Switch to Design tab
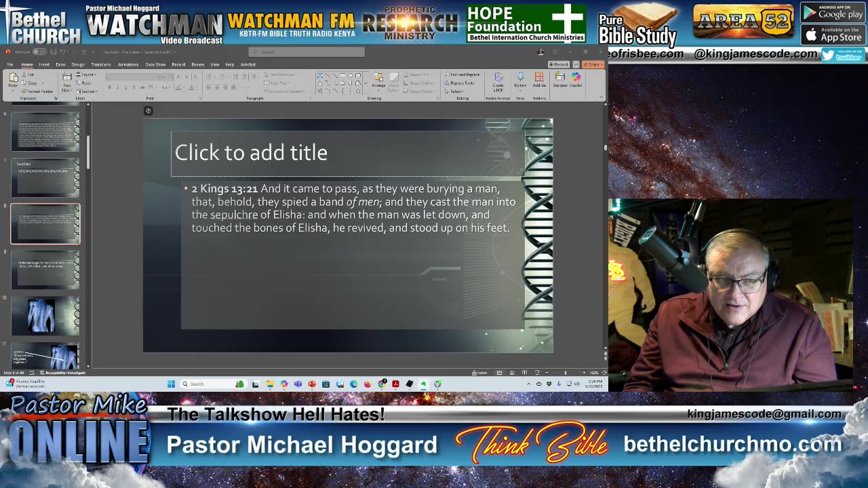868x488 pixels. click(x=78, y=64)
